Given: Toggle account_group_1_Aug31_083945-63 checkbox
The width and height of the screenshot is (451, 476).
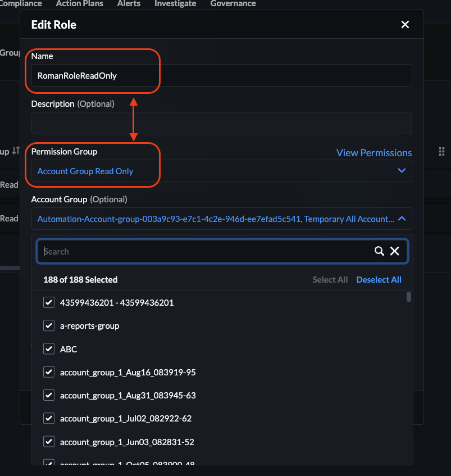Looking at the screenshot, I should (x=49, y=395).
